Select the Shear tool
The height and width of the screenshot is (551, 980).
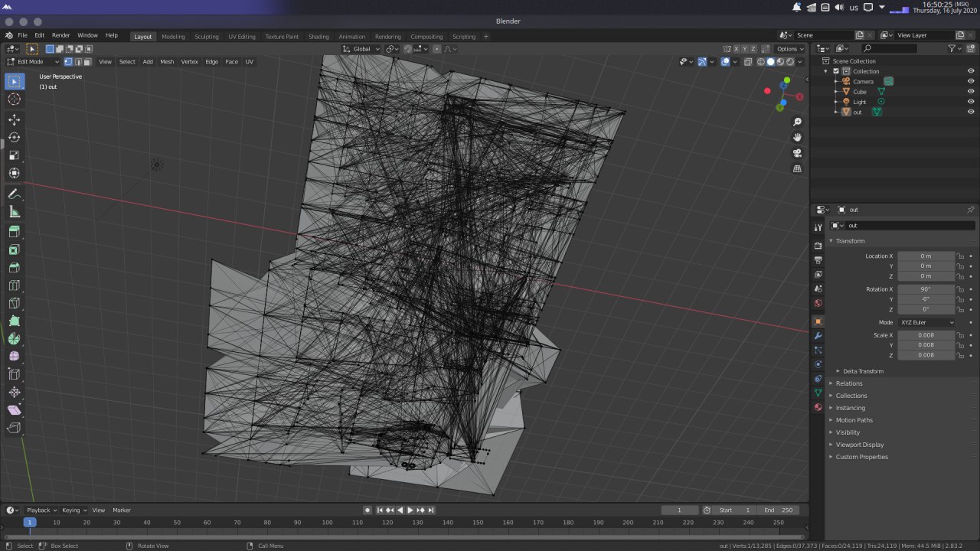(x=15, y=410)
